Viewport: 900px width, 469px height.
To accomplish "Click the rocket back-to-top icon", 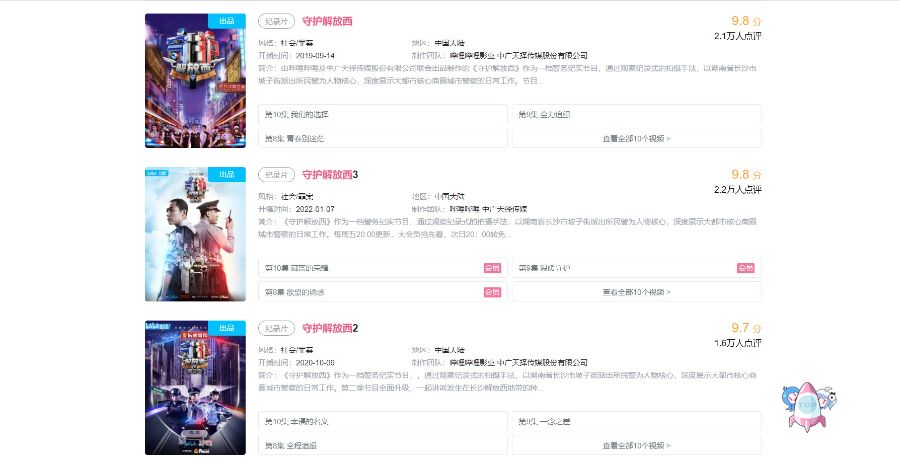I will [808, 406].
